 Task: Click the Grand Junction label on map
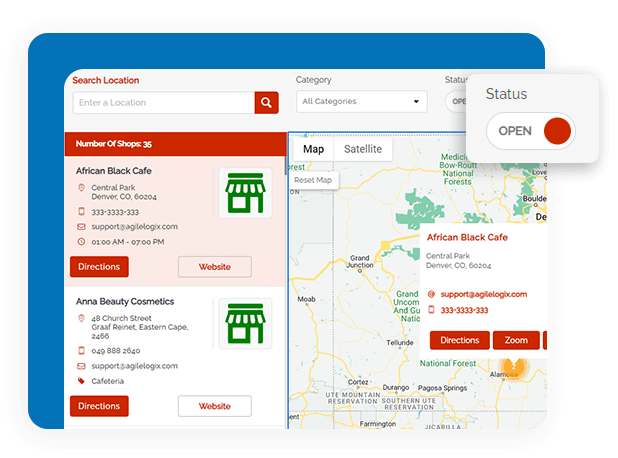click(359, 261)
